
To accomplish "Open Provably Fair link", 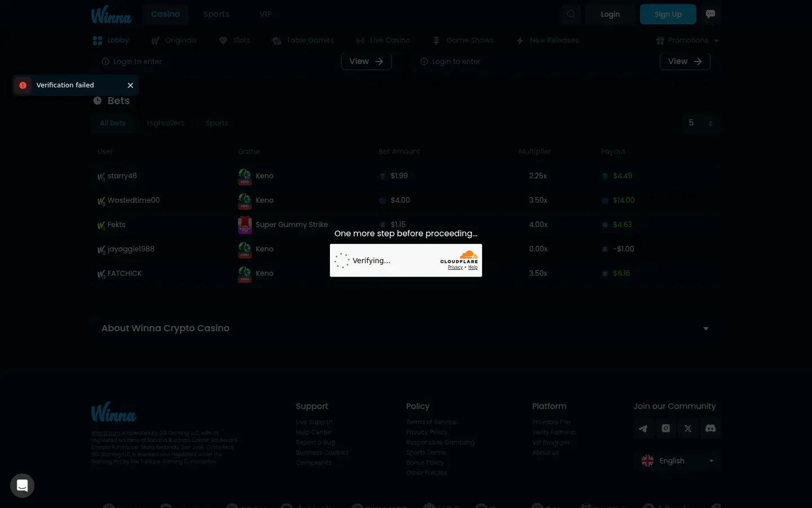I will pyautogui.click(x=551, y=422).
